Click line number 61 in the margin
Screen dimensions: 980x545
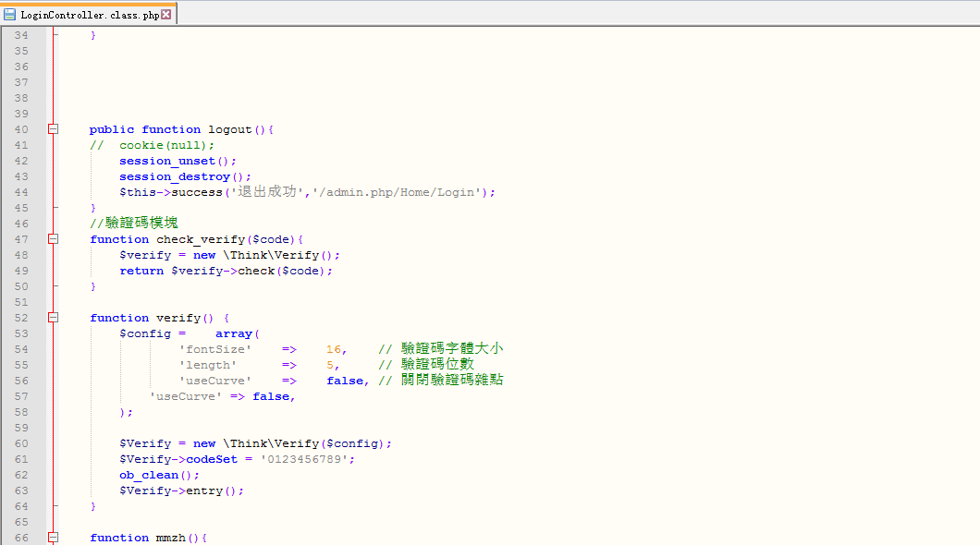coord(21,459)
